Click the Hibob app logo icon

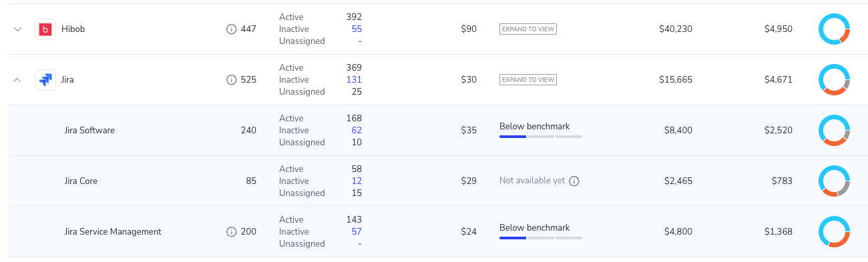tap(45, 29)
